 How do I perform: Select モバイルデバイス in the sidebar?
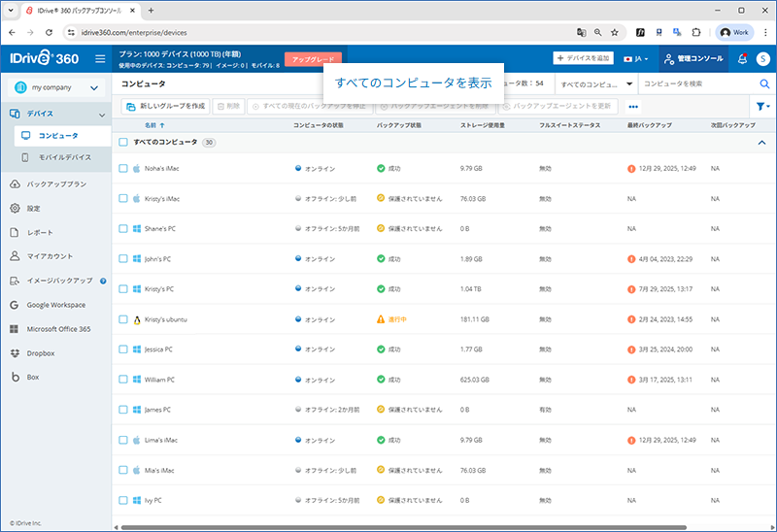pos(64,157)
